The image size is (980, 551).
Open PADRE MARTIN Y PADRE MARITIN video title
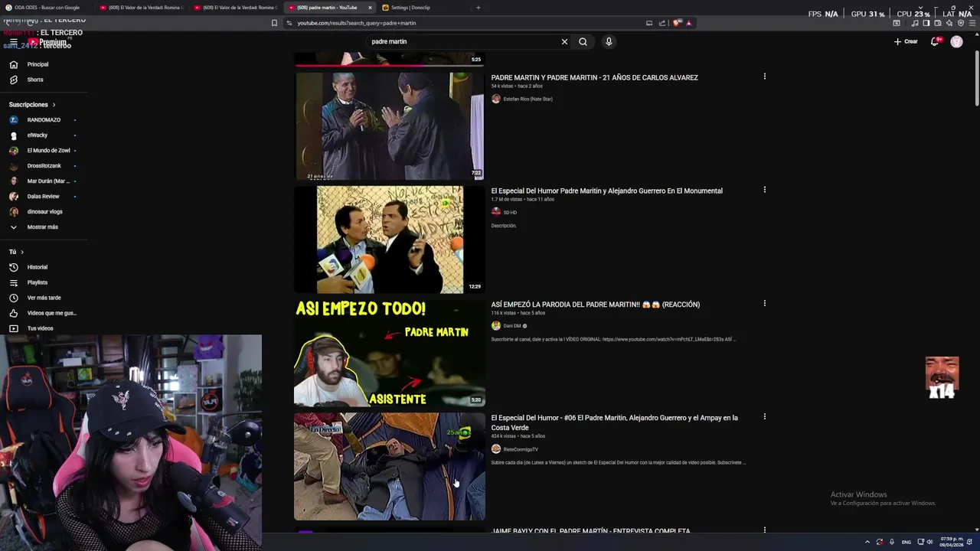pyautogui.click(x=594, y=77)
